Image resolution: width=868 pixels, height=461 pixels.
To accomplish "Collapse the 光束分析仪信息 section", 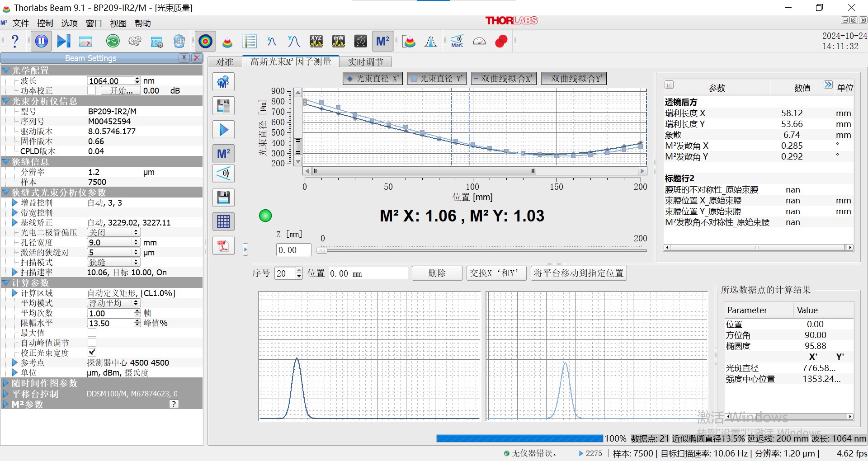I will point(6,101).
